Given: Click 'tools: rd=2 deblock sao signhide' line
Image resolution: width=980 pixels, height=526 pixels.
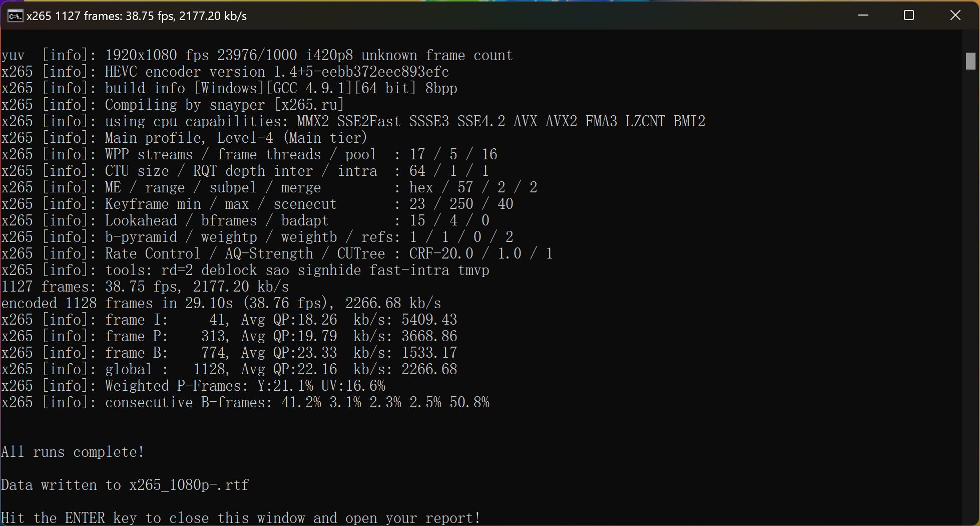Looking at the screenshot, I should pos(245,270).
